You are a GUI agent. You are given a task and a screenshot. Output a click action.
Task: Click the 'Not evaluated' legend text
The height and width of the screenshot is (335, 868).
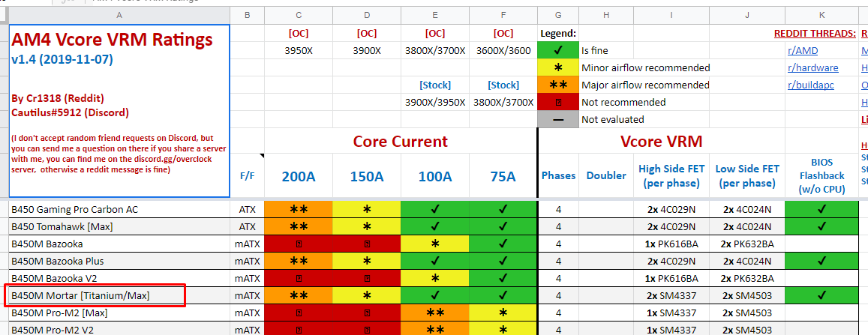612,119
